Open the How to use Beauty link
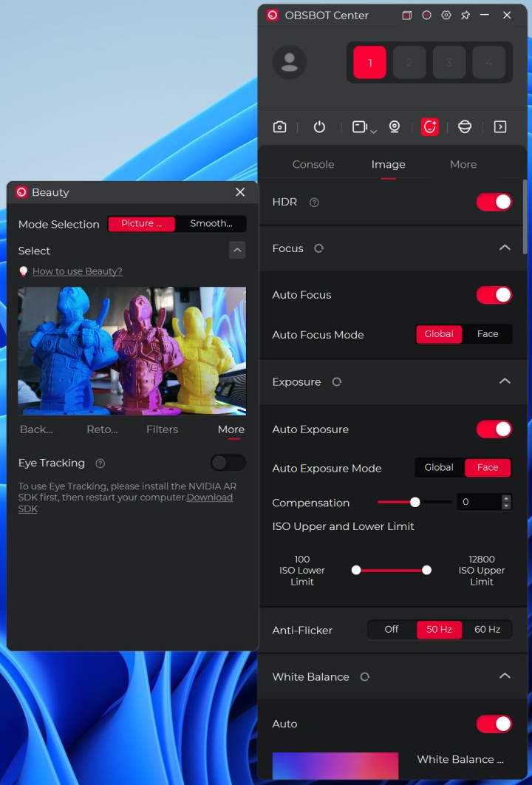Screen dimensions: 532x785 [x=77, y=271]
